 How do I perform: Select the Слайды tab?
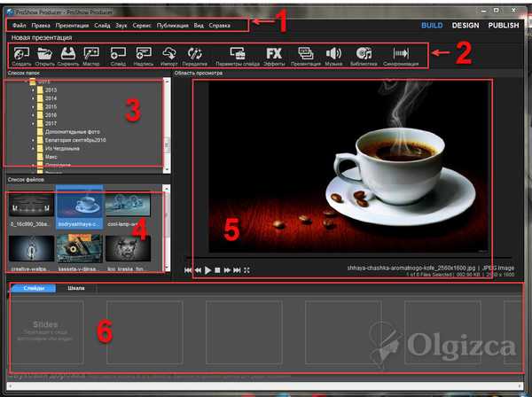pos(34,288)
